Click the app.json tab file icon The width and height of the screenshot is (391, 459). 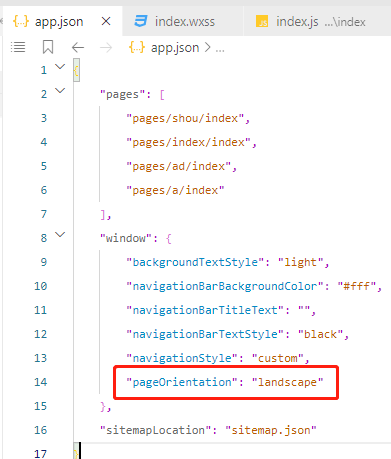pyautogui.click(x=21, y=22)
